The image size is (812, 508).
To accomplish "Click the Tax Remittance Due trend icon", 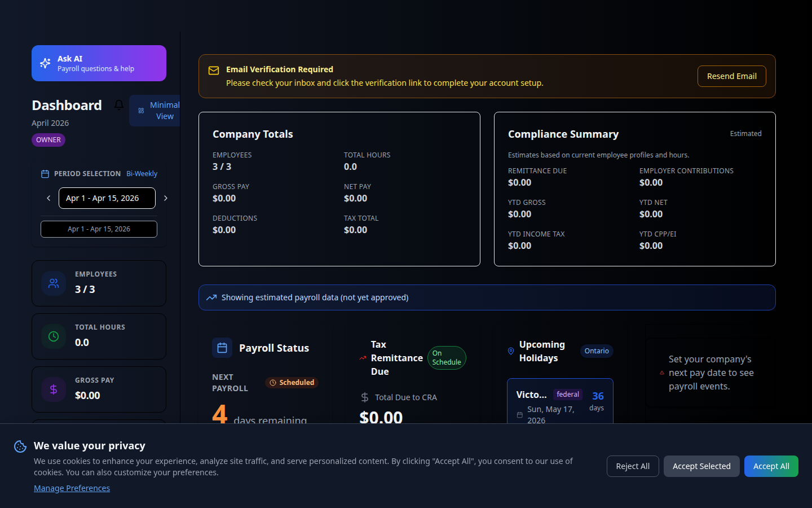I will [363, 358].
